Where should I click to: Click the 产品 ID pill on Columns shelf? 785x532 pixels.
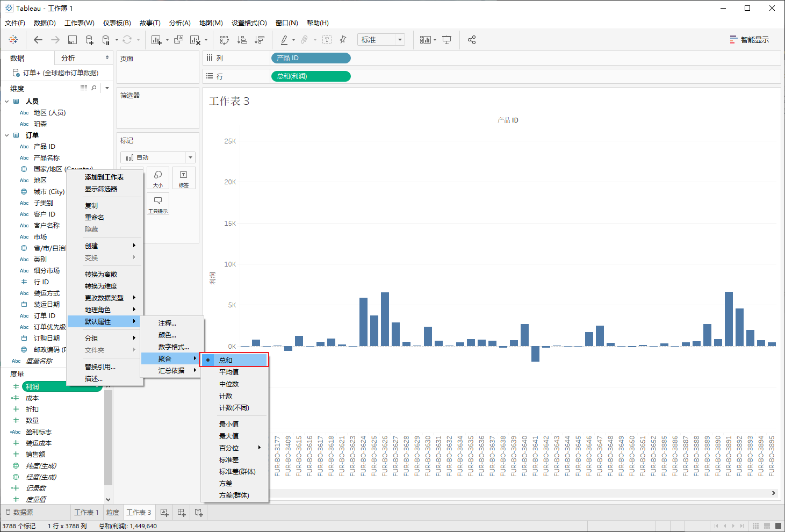311,57
